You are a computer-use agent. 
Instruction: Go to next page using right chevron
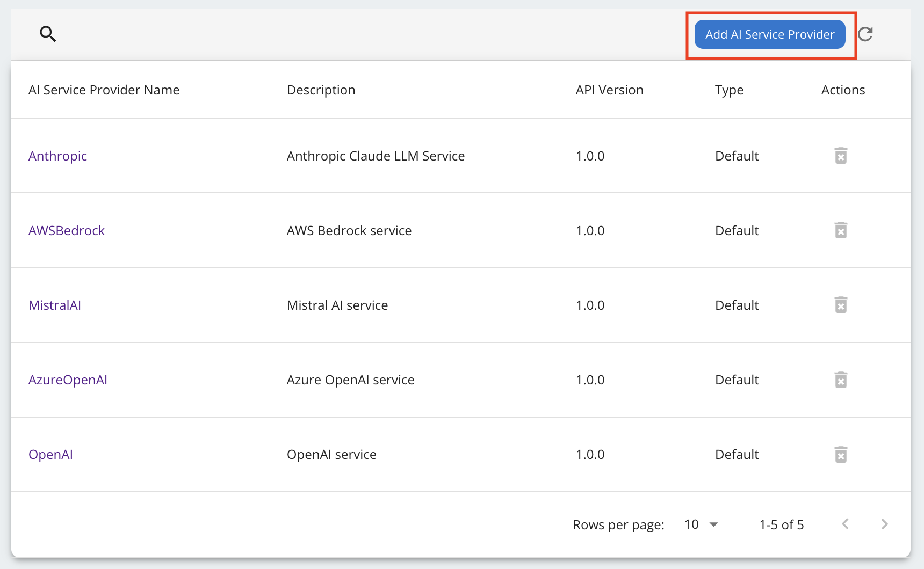[884, 524]
